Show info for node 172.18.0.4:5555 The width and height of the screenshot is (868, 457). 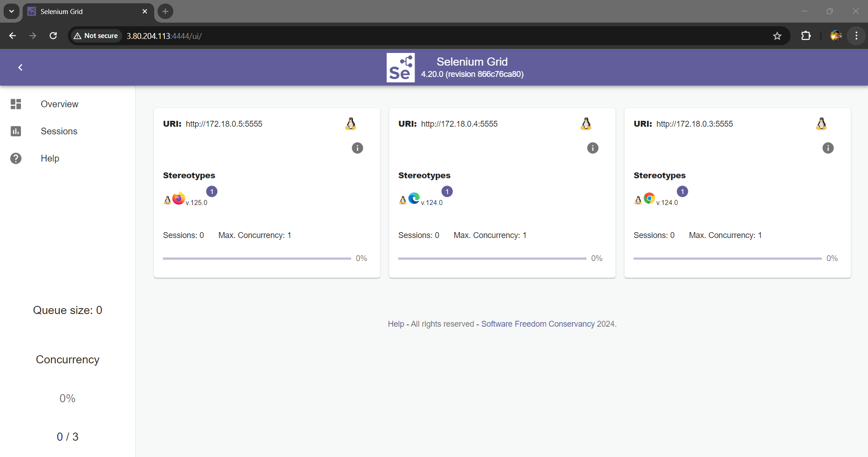593,148
